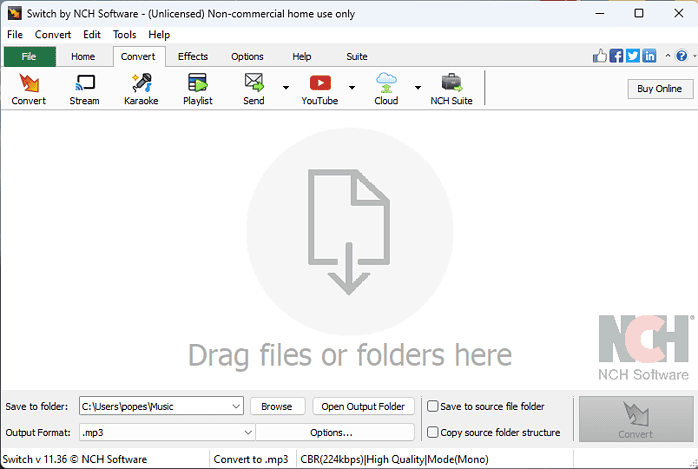Expand the Cloud dropdown arrow
This screenshot has width=698, height=469.
(418, 88)
